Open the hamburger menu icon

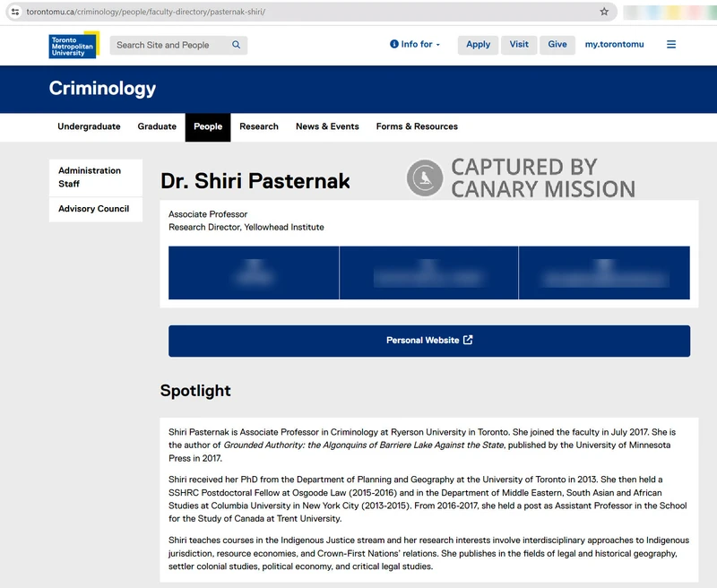[x=670, y=44]
